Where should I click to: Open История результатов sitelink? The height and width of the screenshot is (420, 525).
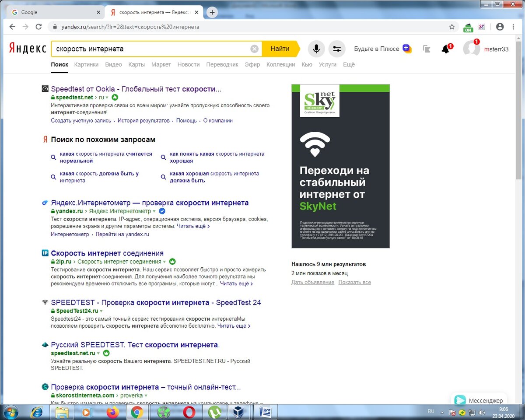click(x=143, y=120)
